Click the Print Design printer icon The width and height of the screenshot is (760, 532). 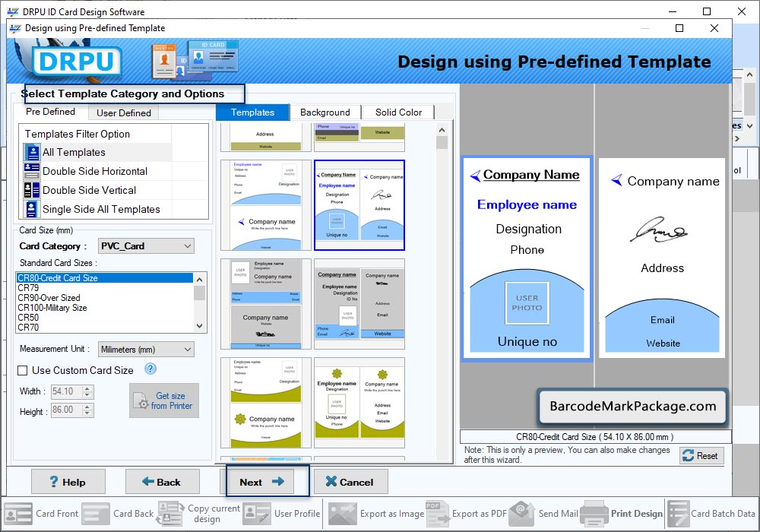point(594,514)
